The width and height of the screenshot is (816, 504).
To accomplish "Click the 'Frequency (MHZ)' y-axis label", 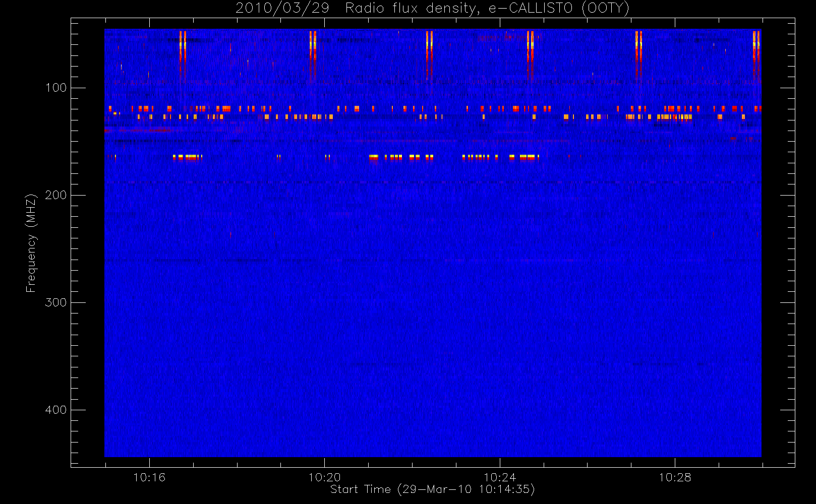I will point(31,243).
